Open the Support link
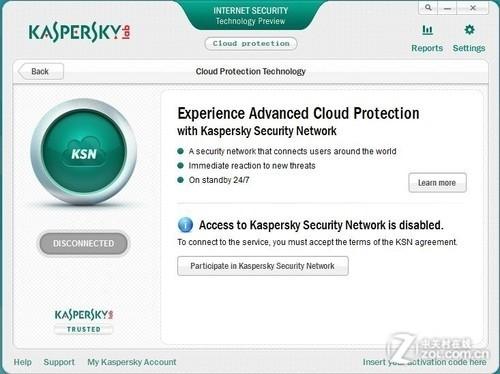Viewport: 500px width, 374px height. 59,362
